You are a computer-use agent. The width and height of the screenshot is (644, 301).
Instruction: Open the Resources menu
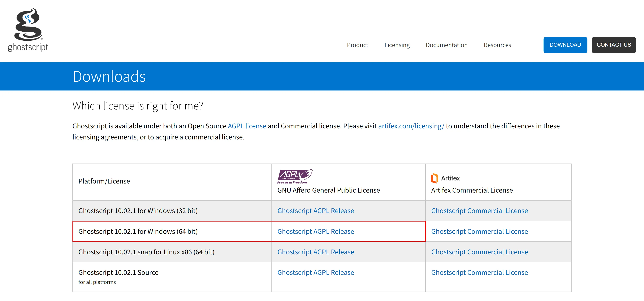497,45
